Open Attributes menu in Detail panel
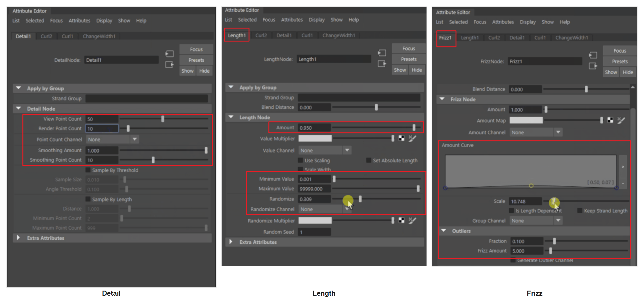The image size is (644, 302). (79, 21)
